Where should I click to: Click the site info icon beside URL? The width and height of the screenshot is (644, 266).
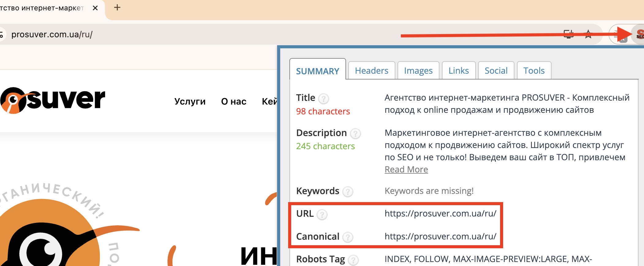coord(2,35)
